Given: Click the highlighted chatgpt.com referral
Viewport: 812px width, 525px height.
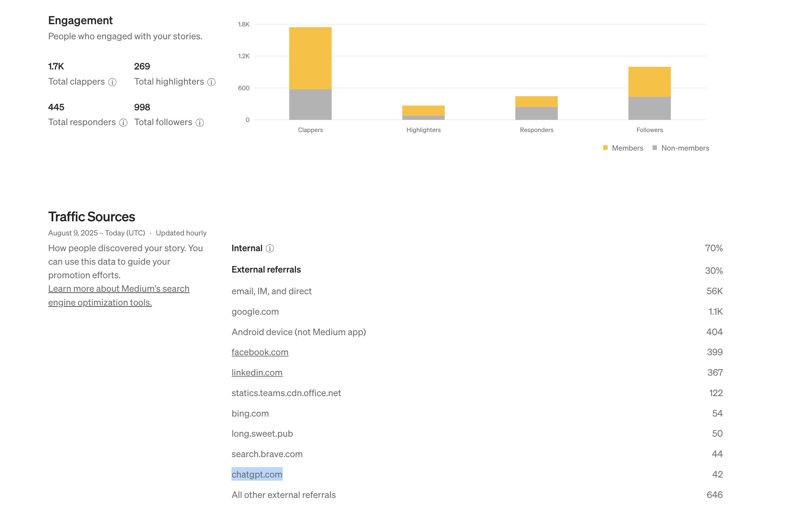Looking at the screenshot, I should (x=257, y=474).
